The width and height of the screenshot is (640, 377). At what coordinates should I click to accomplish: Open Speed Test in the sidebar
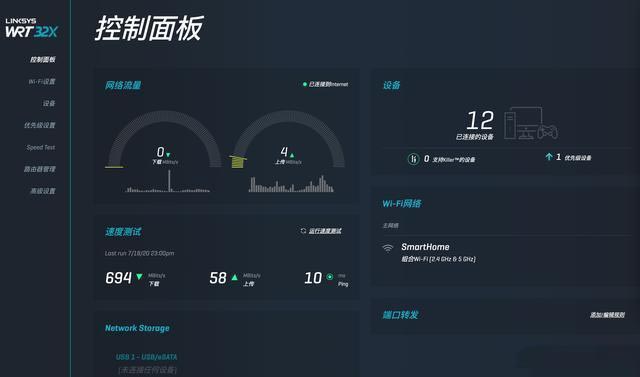click(x=41, y=147)
